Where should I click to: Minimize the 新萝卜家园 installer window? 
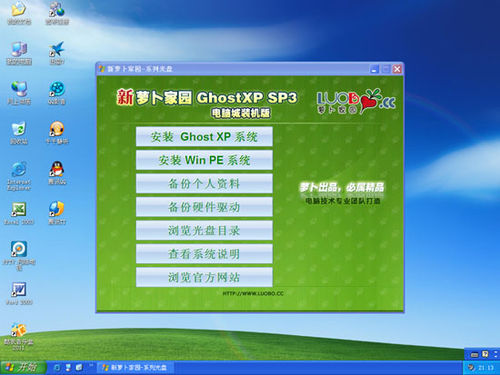[374, 69]
